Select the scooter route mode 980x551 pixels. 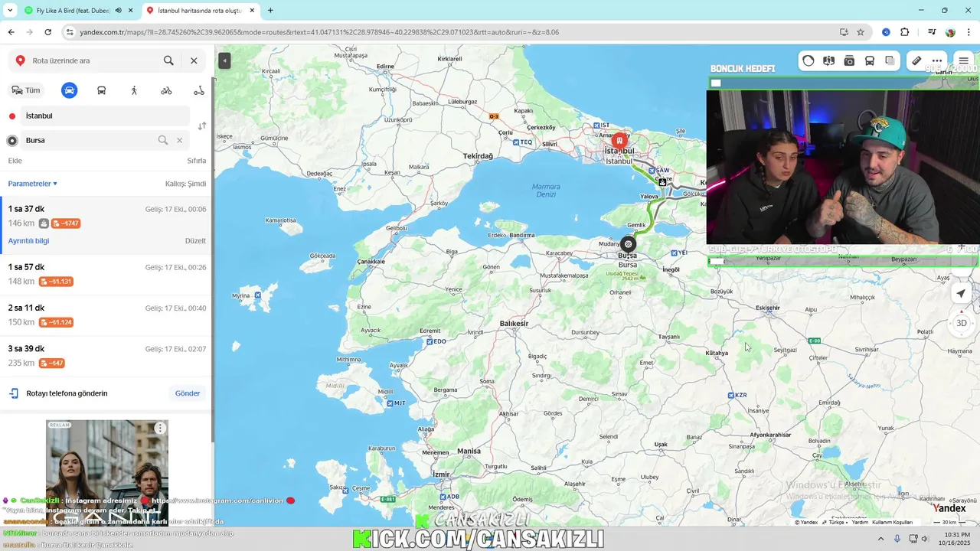199,90
